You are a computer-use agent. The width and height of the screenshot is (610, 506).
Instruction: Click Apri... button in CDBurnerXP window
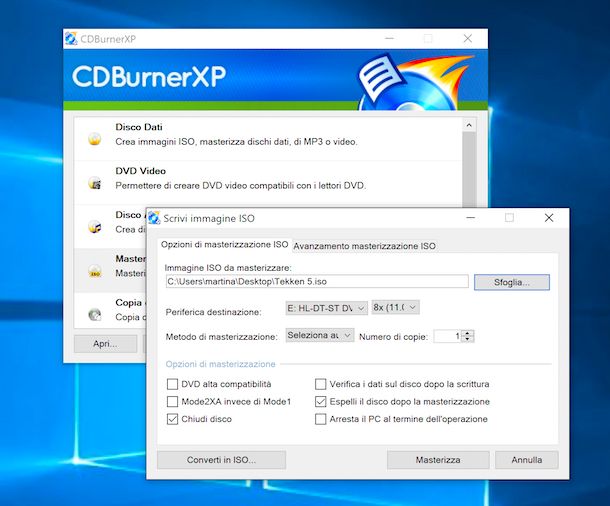tap(105, 344)
